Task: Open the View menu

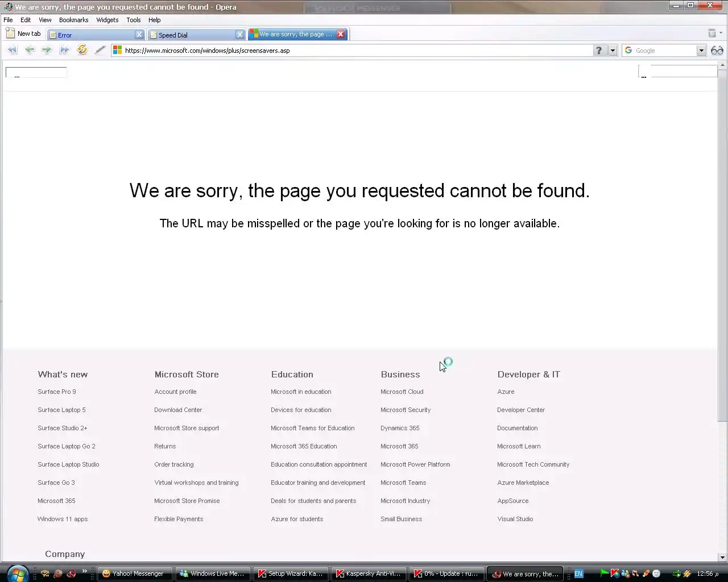Action: point(45,20)
